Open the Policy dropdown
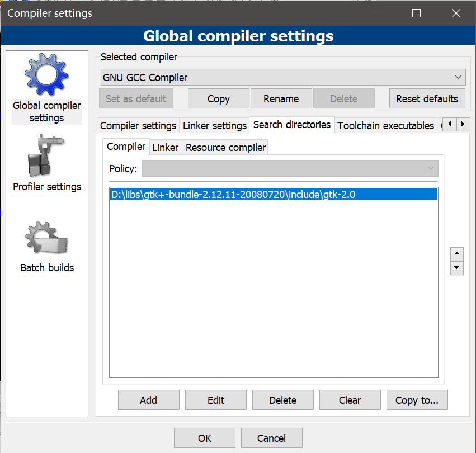 pyautogui.click(x=290, y=169)
